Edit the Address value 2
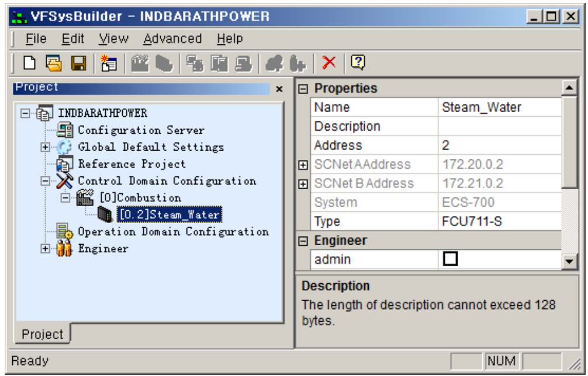 [x=500, y=145]
